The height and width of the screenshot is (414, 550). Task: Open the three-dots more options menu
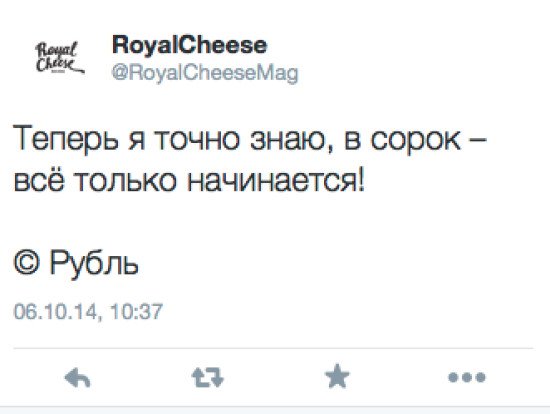coord(467,377)
